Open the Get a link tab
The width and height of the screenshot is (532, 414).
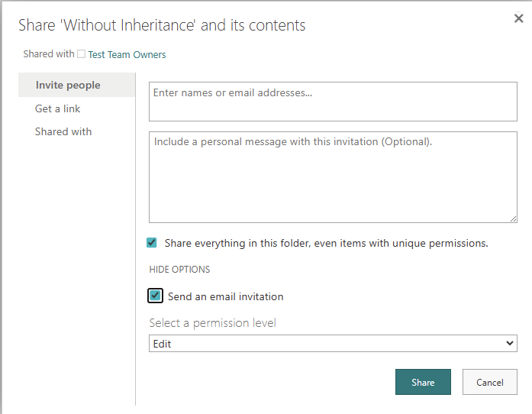click(x=58, y=108)
